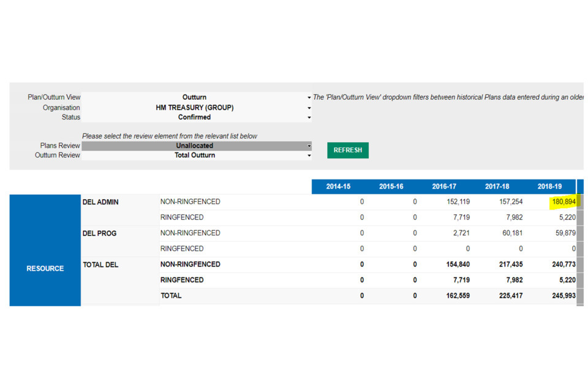
Task: Click the DEL ADMIN row label
Action: (100, 202)
